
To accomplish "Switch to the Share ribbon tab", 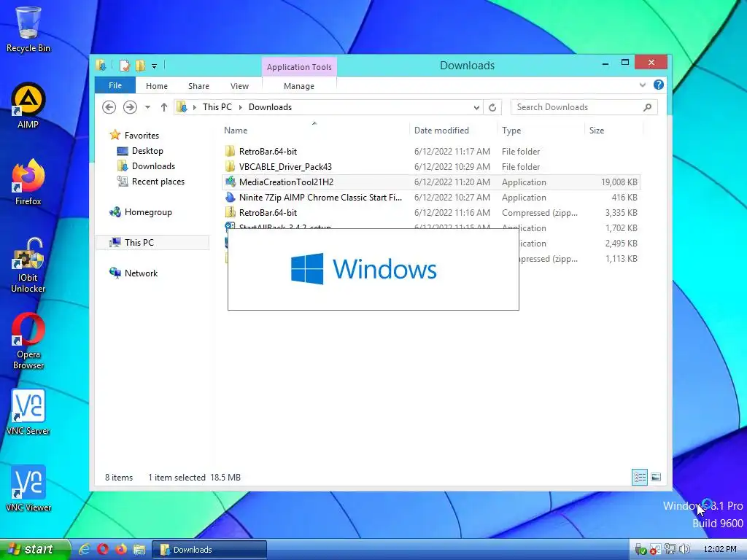I will 198,86.
